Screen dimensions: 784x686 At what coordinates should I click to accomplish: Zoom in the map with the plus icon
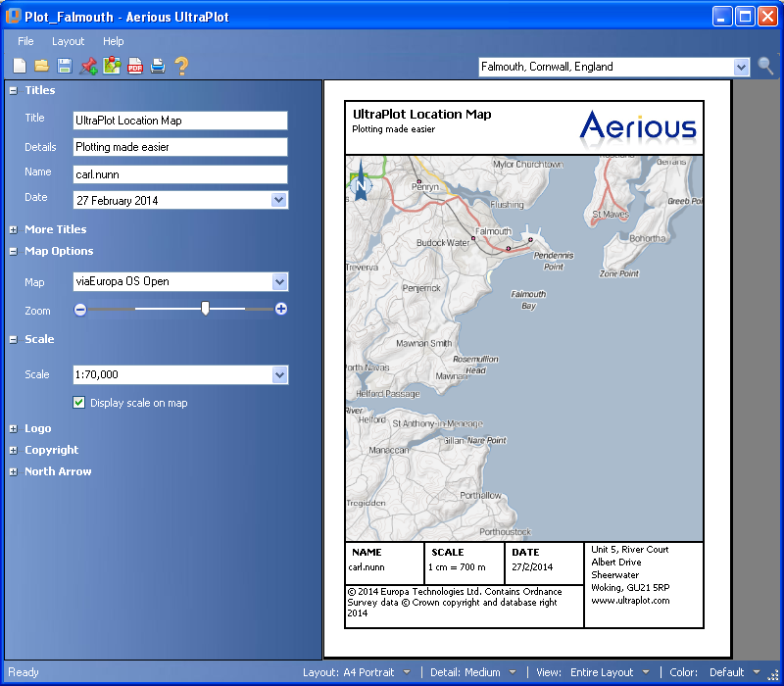point(281,309)
